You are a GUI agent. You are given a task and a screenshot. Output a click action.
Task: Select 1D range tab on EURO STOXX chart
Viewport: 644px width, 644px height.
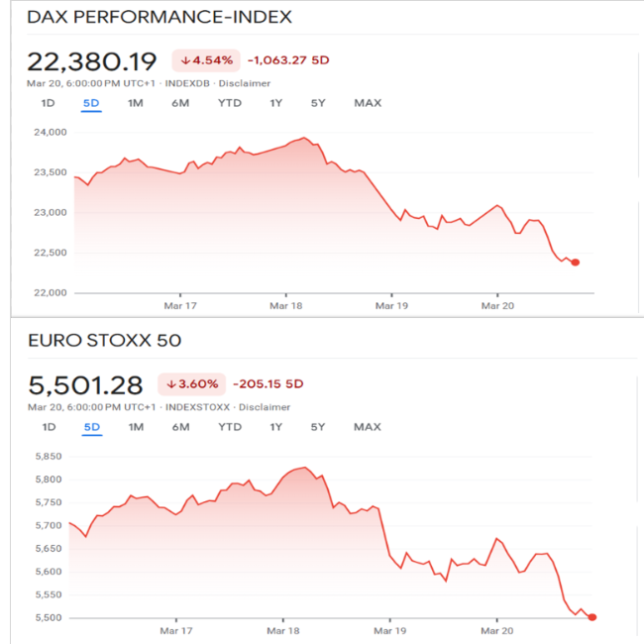(x=48, y=427)
